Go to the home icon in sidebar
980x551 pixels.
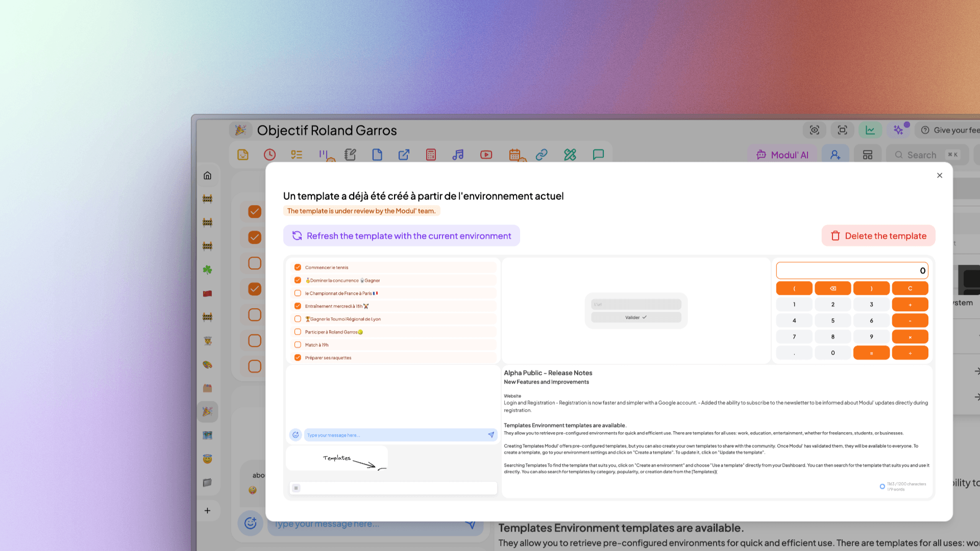pyautogui.click(x=207, y=176)
